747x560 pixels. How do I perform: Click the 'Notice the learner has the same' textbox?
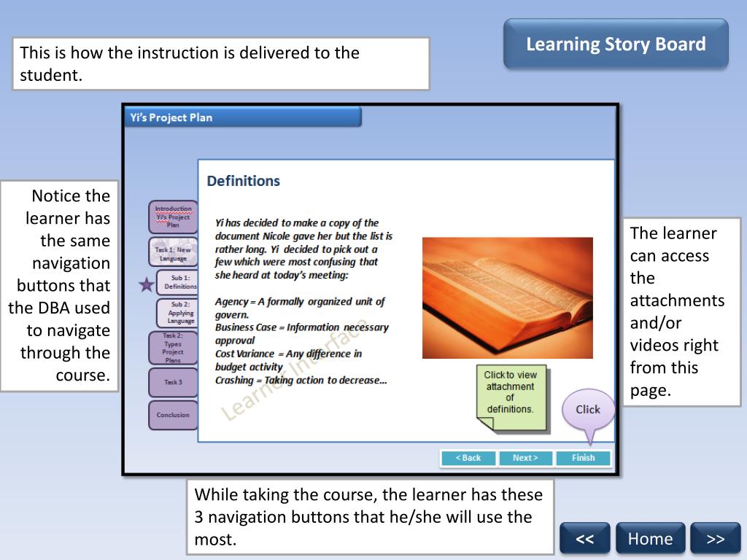pyautogui.click(x=59, y=286)
